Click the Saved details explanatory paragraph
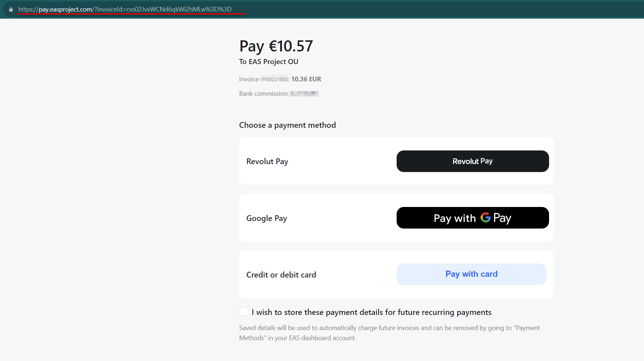The image size is (644, 361). pyautogui.click(x=389, y=333)
